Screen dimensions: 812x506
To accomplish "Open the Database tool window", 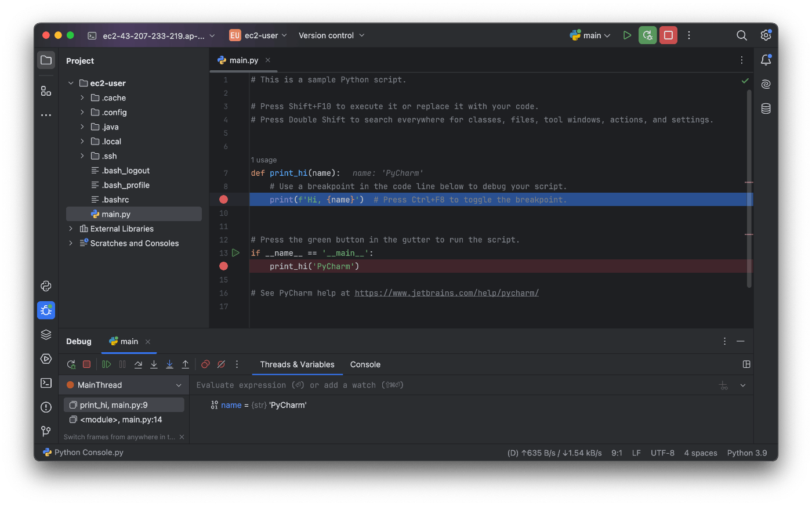I will 766,109.
